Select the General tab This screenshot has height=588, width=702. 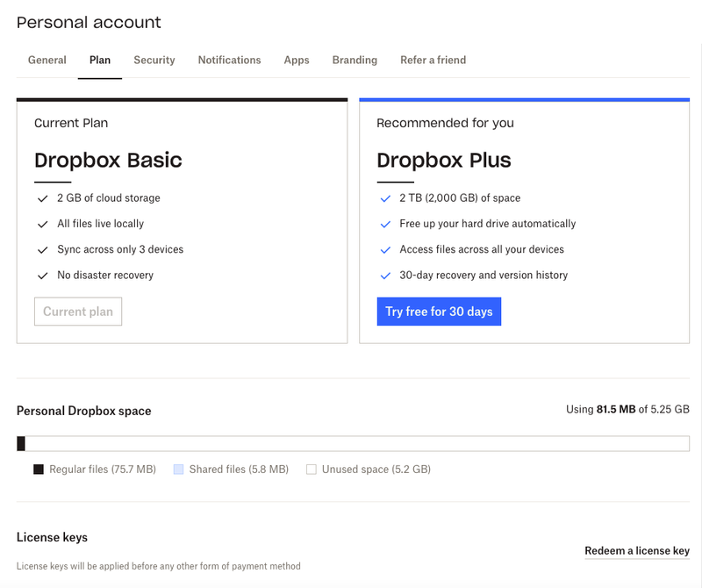click(x=47, y=61)
